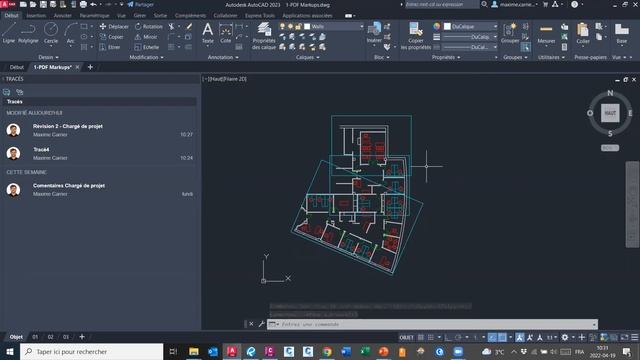Add a new drawing tab with plus

point(90,67)
